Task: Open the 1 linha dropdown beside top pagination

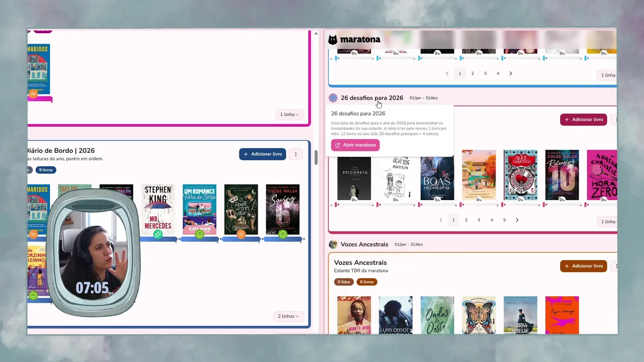Action: click(607, 75)
